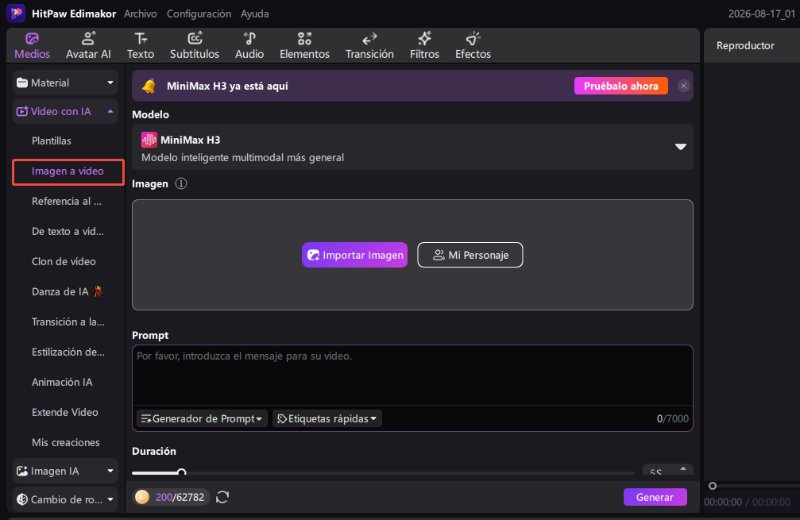Click inside the Prompt text field
Image resolution: width=800 pixels, height=520 pixels.
tap(412, 376)
